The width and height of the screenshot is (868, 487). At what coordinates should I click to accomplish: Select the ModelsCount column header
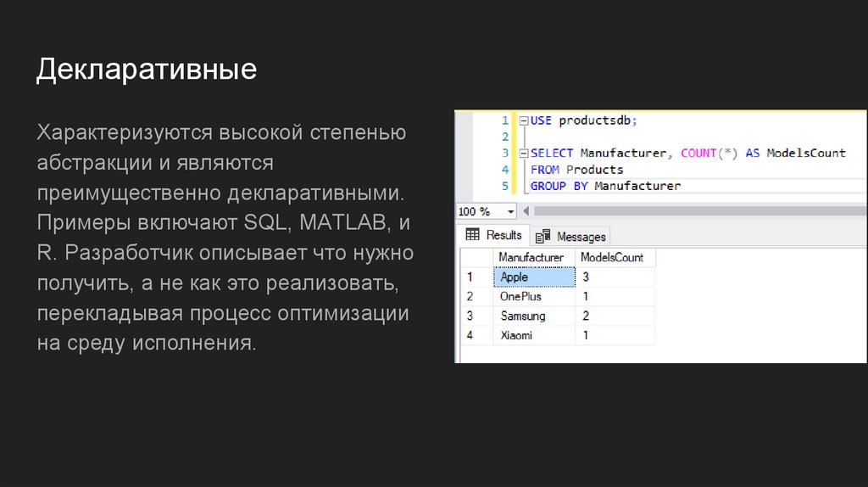coord(615,258)
